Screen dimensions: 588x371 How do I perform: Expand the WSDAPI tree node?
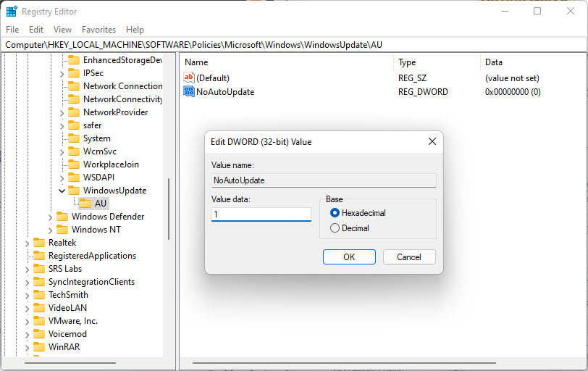[62, 178]
